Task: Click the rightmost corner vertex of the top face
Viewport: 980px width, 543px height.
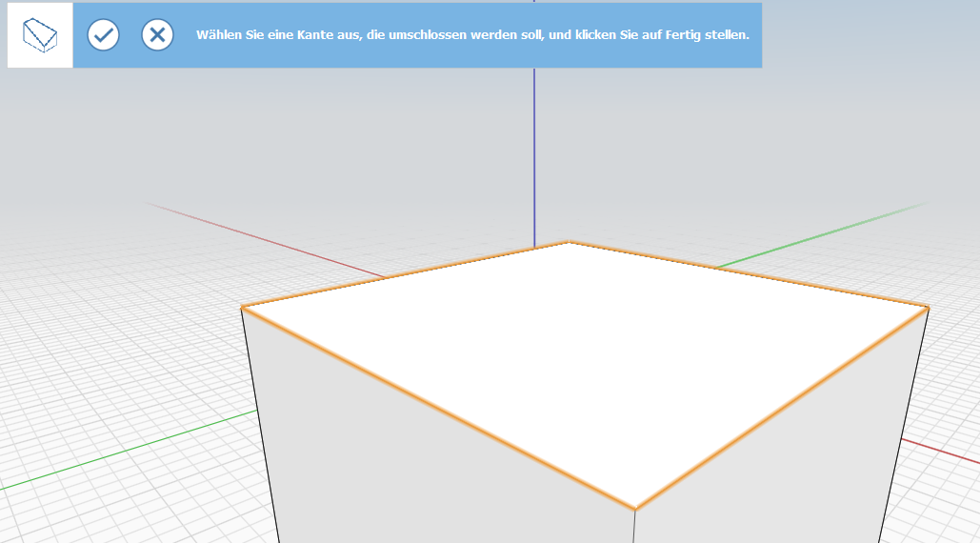Action: (928, 306)
